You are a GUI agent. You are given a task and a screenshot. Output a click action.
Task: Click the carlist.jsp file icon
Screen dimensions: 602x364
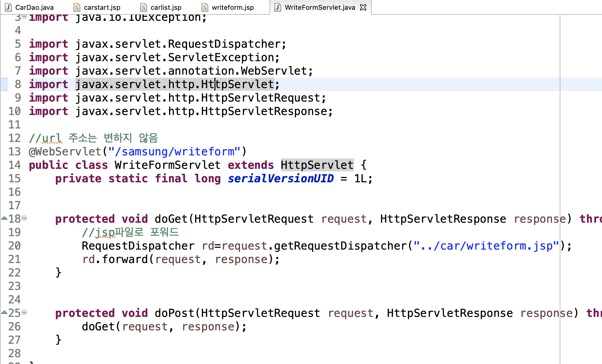click(144, 7)
